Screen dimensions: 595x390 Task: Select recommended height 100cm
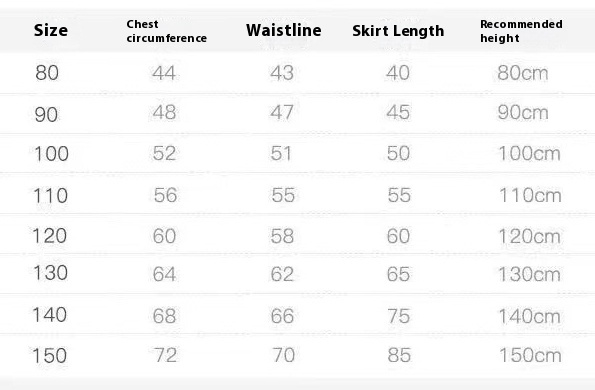(529, 154)
